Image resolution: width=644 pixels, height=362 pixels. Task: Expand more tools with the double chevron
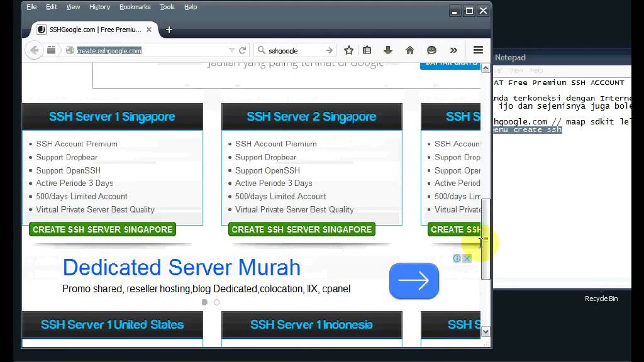pos(453,50)
